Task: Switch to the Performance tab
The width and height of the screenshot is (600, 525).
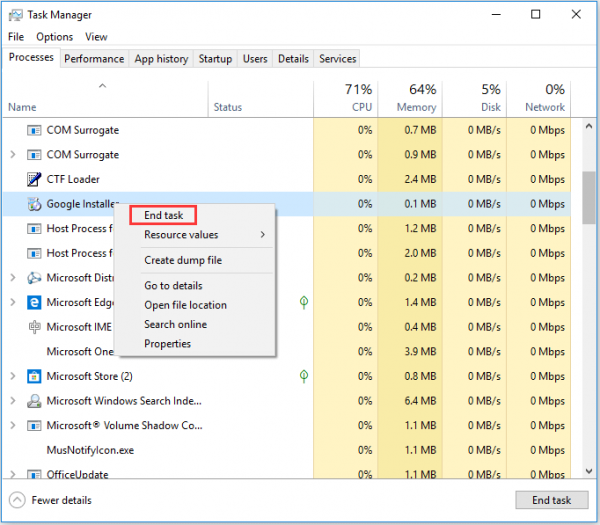Action: point(96,59)
